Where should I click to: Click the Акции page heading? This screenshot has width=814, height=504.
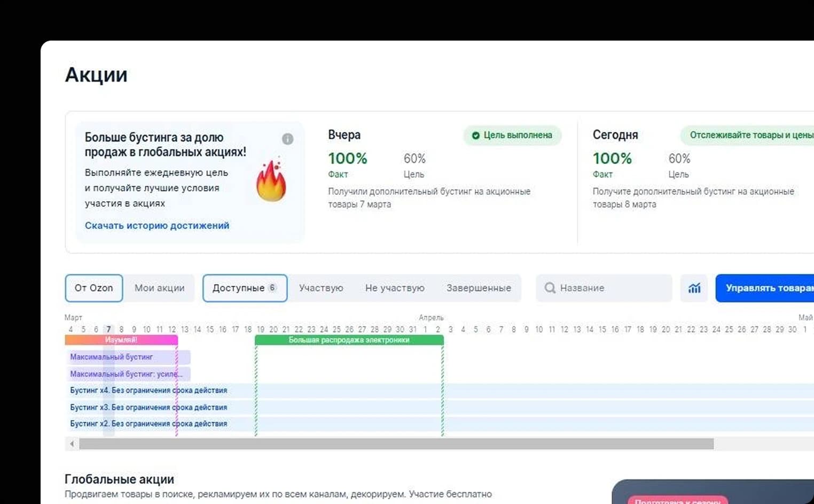pos(96,75)
